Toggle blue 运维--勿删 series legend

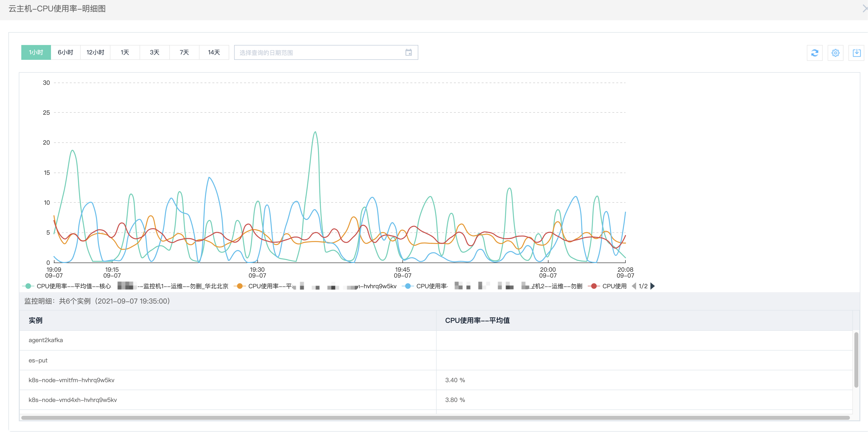coord(408,286)
